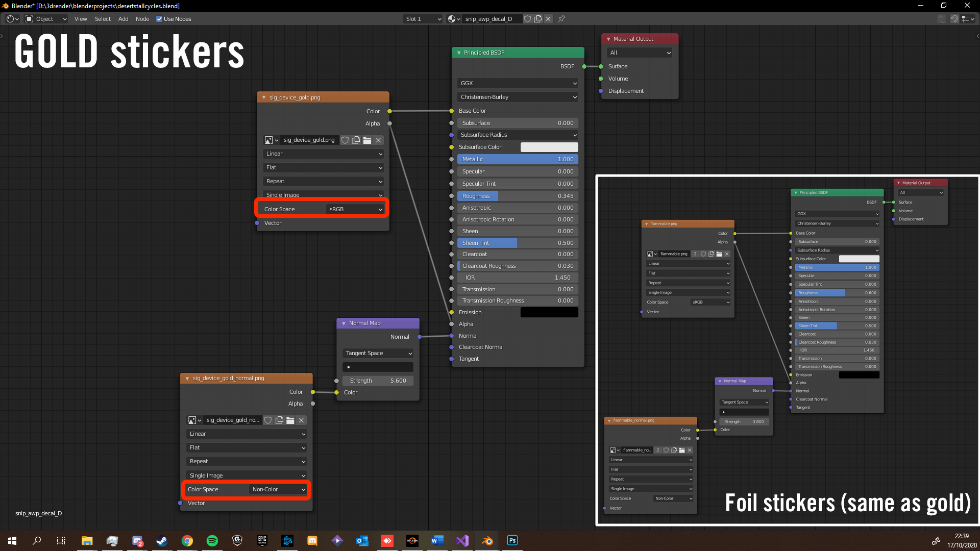Open the Add menu
980x551 pixels.
123,19
